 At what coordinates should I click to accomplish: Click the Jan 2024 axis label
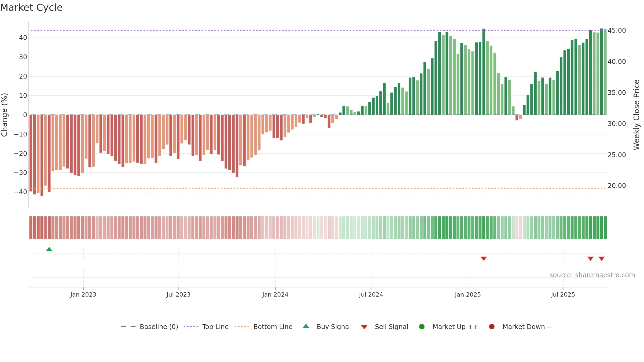(x=275, y=295)
